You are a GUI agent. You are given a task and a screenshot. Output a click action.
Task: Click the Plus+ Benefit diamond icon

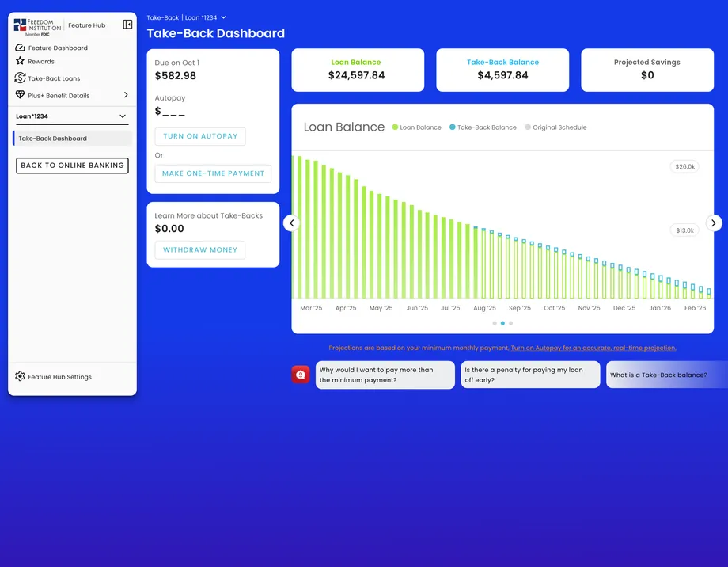coord(21,95)
